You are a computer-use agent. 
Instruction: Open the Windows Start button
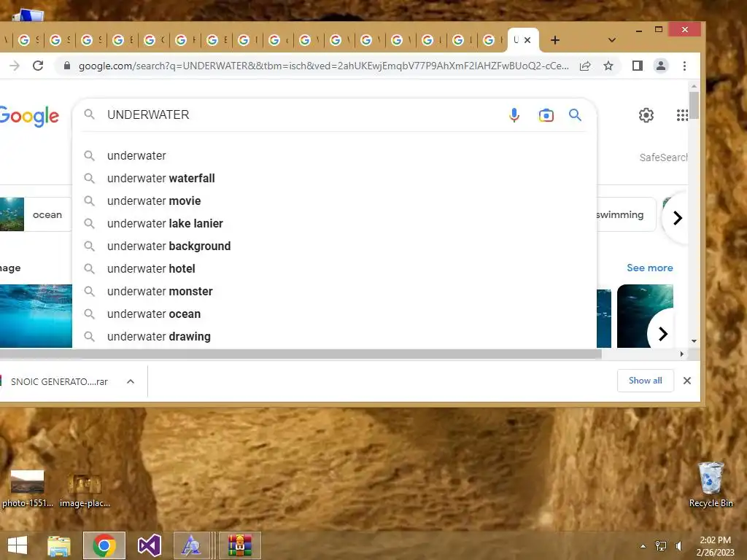[18, 545]
